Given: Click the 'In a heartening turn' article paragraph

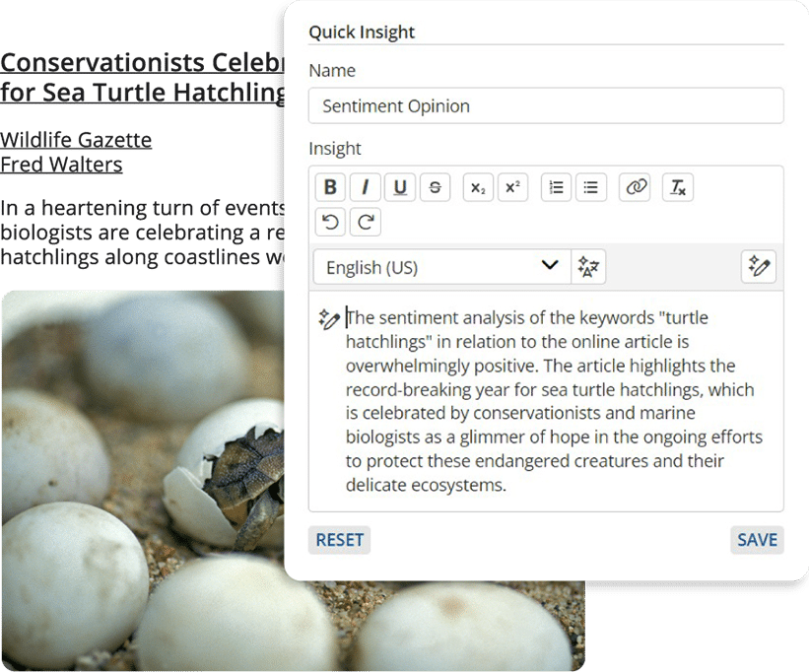Looking at the screenshot, I should coord(143,233).
